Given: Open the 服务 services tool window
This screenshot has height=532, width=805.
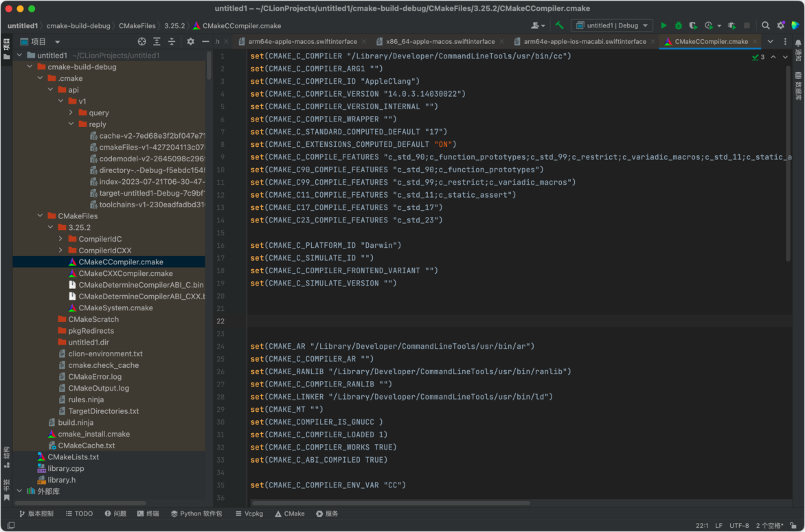Looking at the screenshot, I should pos(327,513).
